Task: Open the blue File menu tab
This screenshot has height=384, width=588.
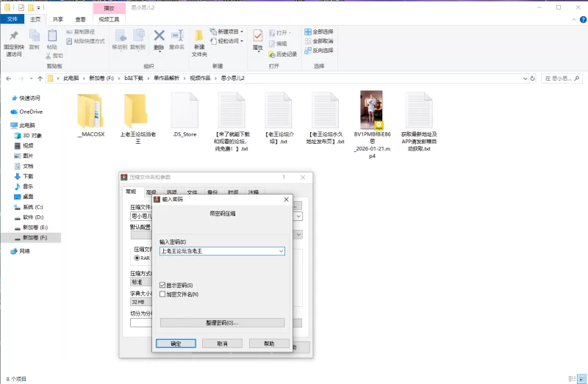Action: (x=12, y=19)
